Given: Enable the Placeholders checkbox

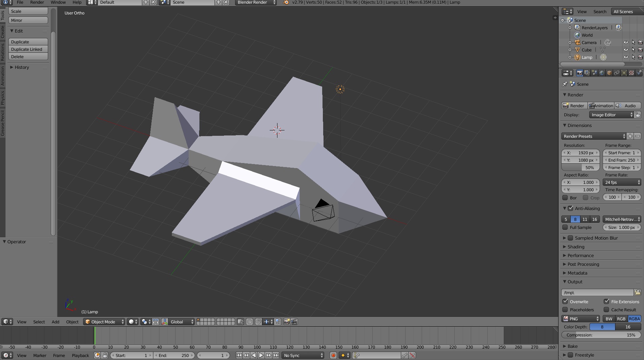Looking at the screenshot, I should (x=565, y=310).
